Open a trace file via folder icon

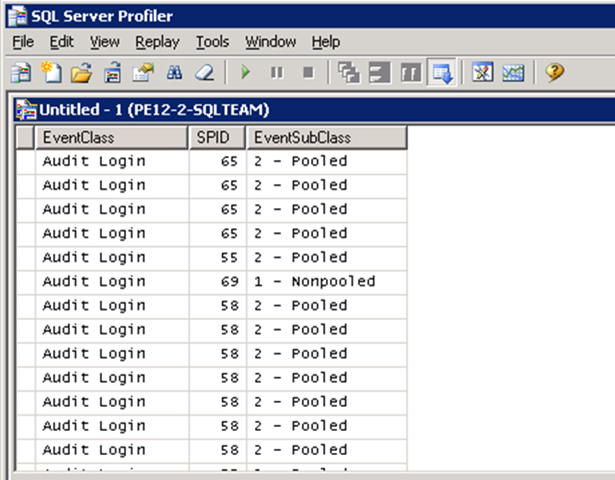point(81,73)
